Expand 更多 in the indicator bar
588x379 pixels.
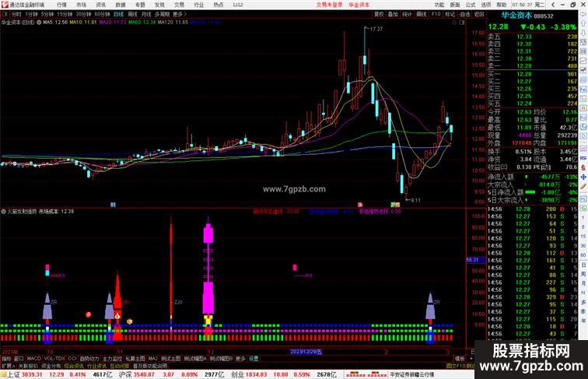point(240,359)
